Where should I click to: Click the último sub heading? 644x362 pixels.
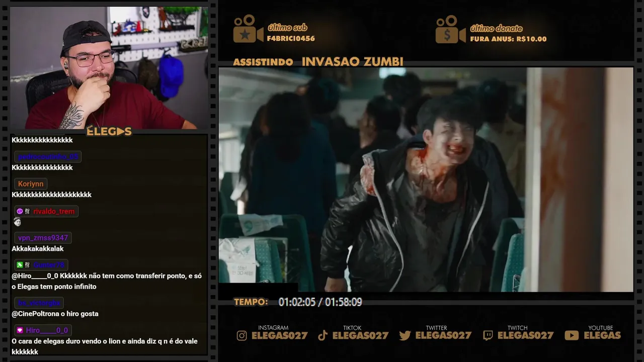tap(287, 28)
